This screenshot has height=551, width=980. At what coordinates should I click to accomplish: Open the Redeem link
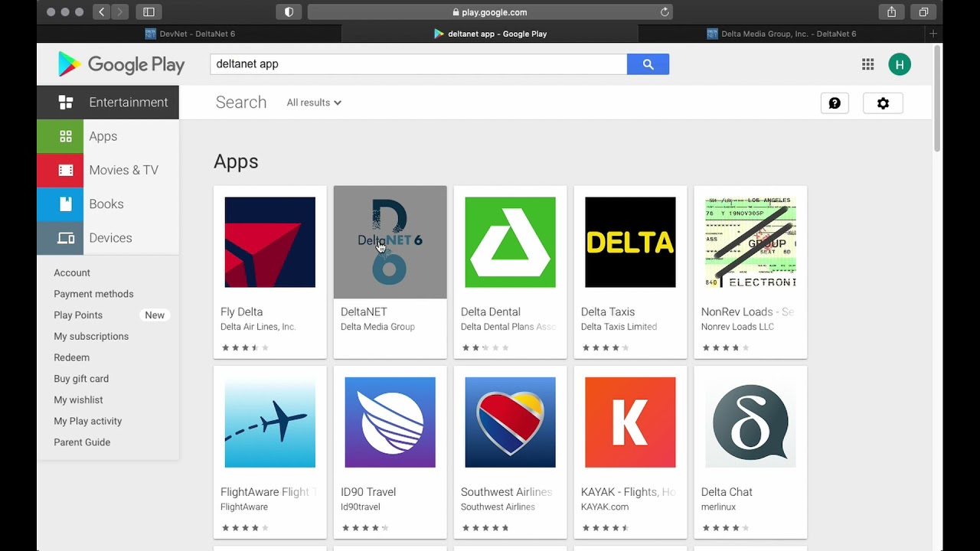click(x=71, y=357)
